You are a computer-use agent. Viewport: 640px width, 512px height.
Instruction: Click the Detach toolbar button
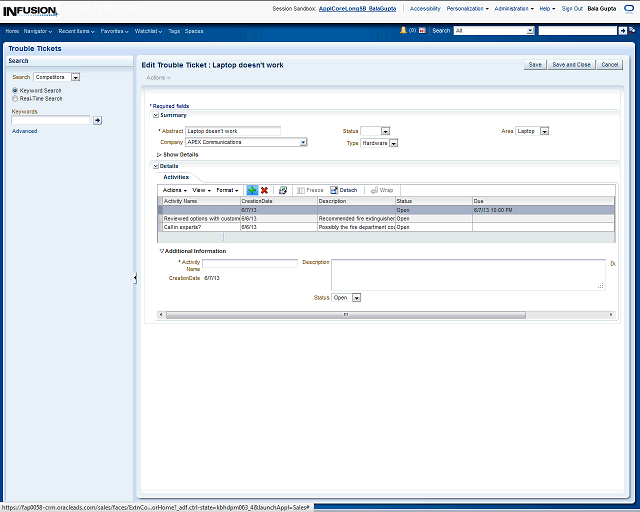[x=344, y=190]
